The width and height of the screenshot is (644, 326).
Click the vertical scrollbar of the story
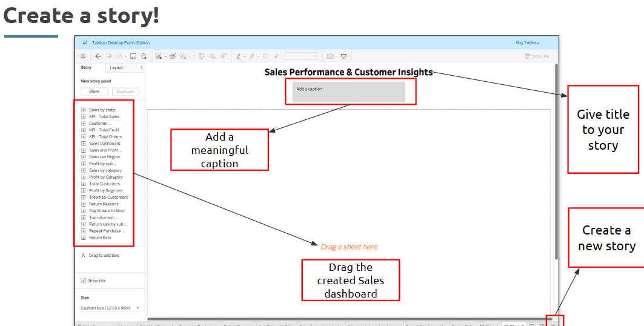point(557,161)
